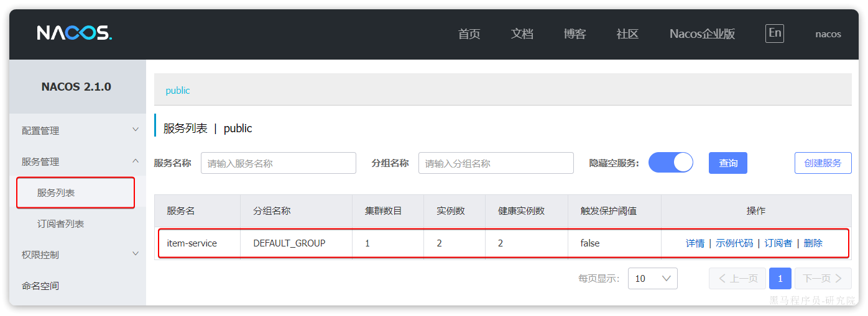This screenshot has height=316, width=868.
Task: Select 订阅者列表 in the sidebar
Action: 60,223
